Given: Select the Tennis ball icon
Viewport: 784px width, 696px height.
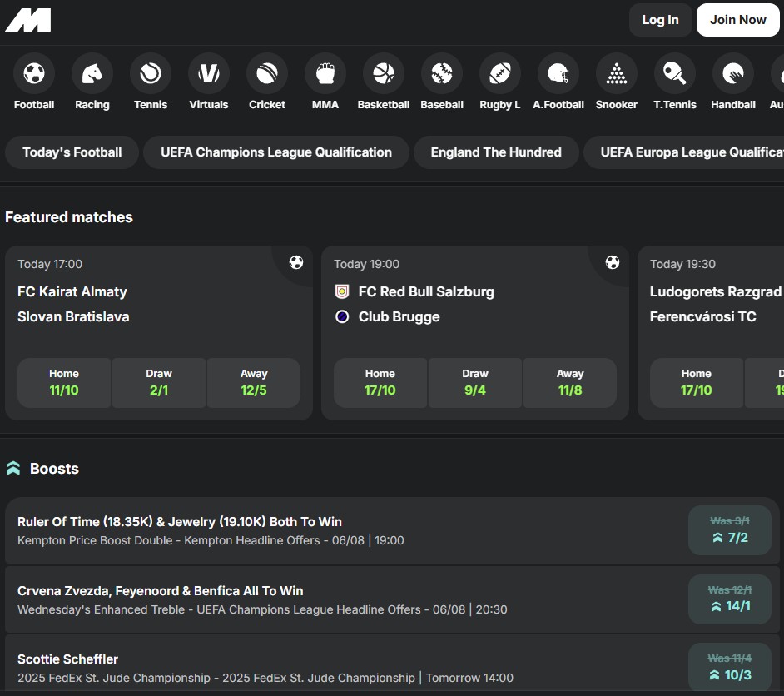Looking at the screenshot, I should [x=151, y=73].
